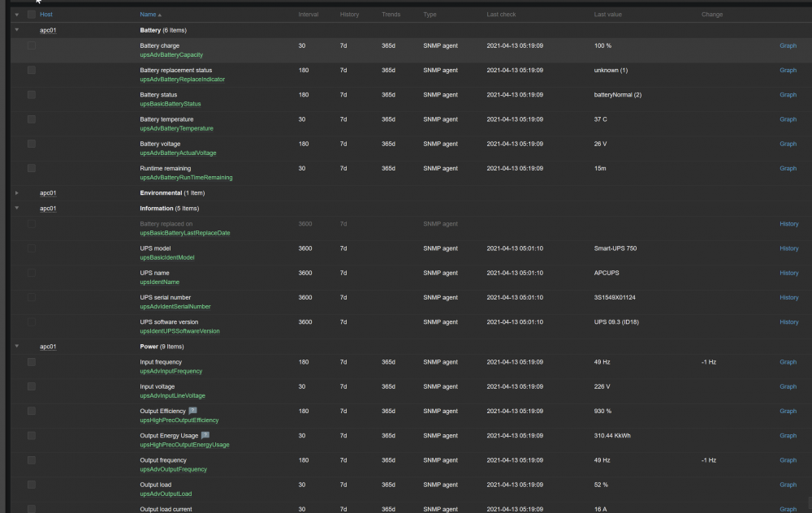Click the upsHighPrecOutputEnergyUsage key link

(x=184, y=444)
